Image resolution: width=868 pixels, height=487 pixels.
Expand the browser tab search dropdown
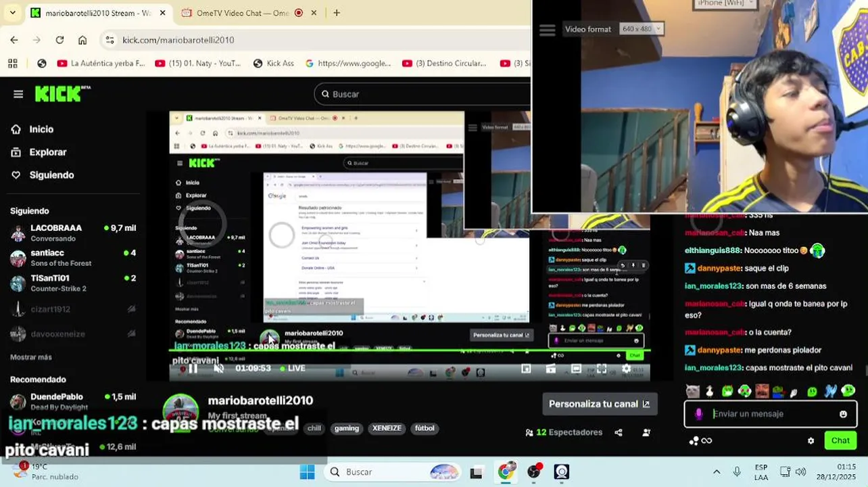pos(12,13)
